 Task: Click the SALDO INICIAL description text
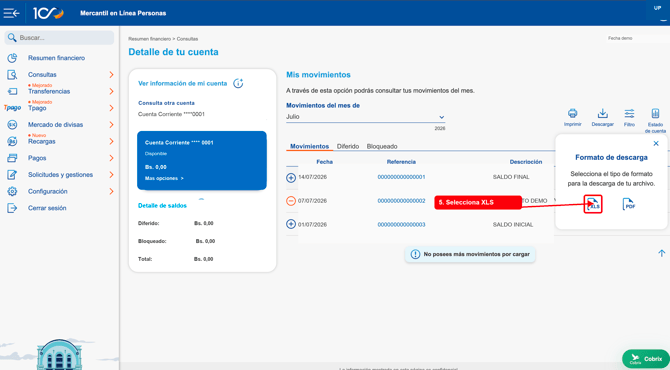[513, 224]
